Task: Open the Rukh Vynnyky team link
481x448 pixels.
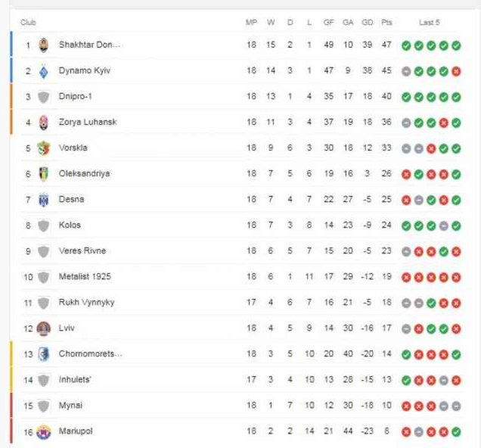Action: 86,303
